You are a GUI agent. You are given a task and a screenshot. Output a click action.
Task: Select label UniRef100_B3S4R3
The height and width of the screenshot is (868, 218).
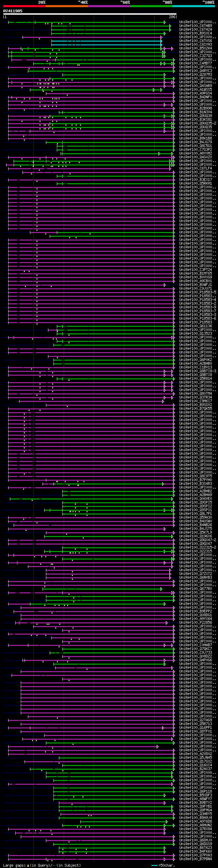[x=196, y=483]
